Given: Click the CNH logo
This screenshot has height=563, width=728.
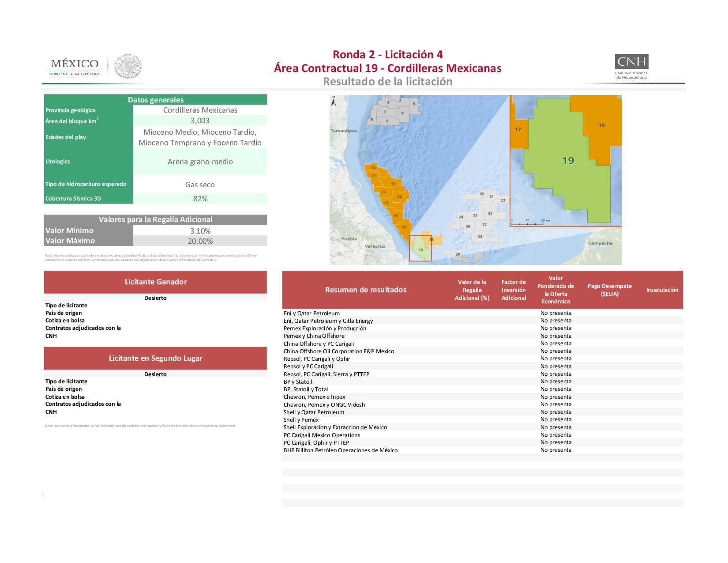Looking at the screenshot, I should coord(631,66).
